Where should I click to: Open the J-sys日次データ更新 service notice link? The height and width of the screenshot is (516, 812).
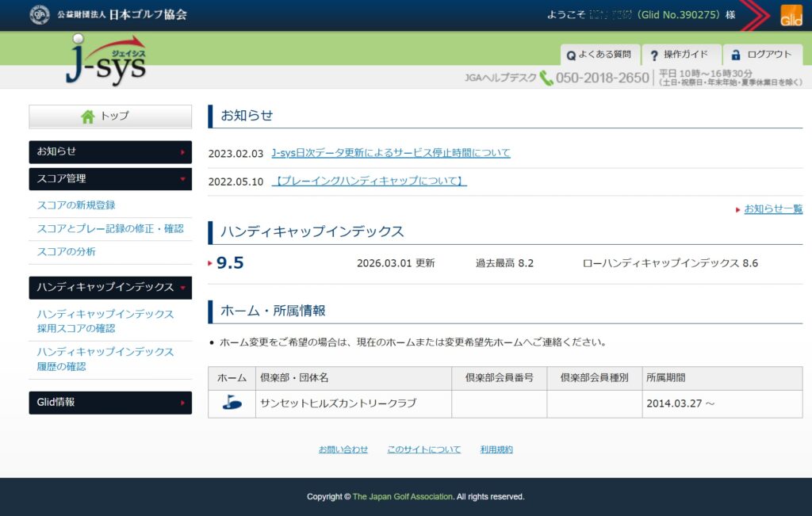[390, 153]
